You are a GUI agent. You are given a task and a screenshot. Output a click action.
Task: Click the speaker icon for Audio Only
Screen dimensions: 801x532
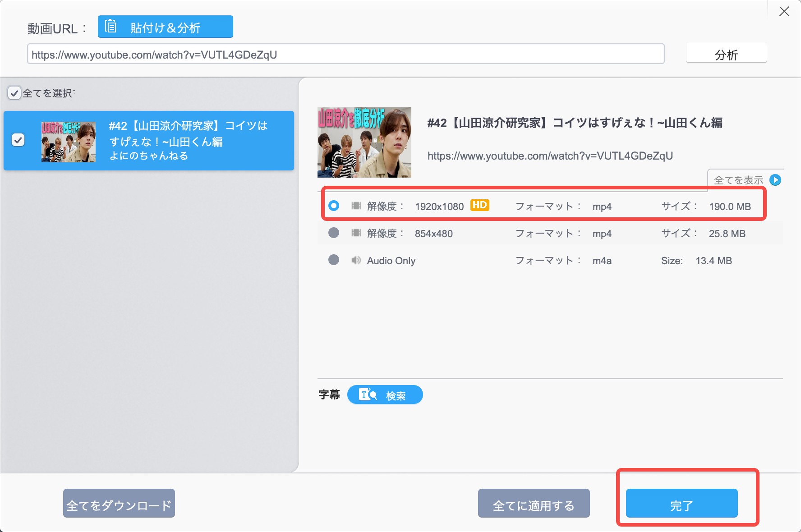[356, 260]
